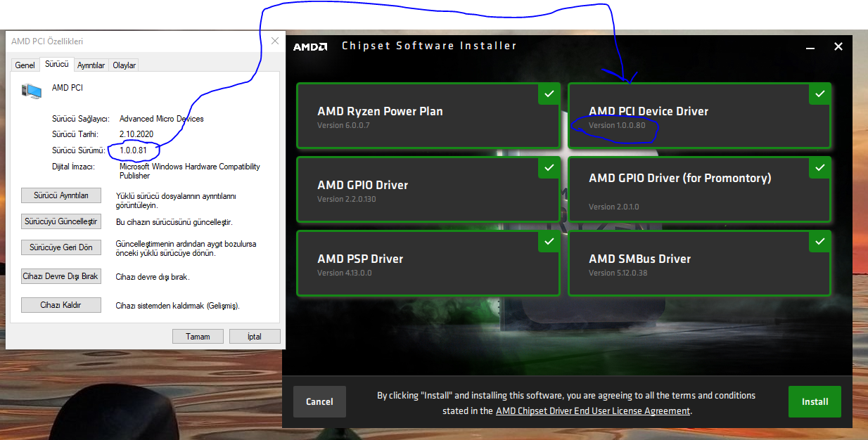Open the AMD Chipset Driver End User License Agreement
Screen dimensions: 868x440
coord(593,410)
